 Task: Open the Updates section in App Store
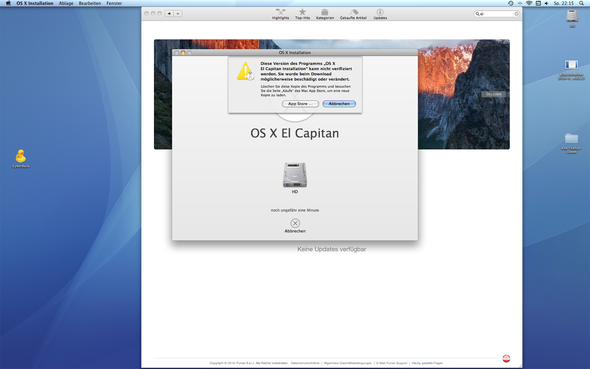380,14
